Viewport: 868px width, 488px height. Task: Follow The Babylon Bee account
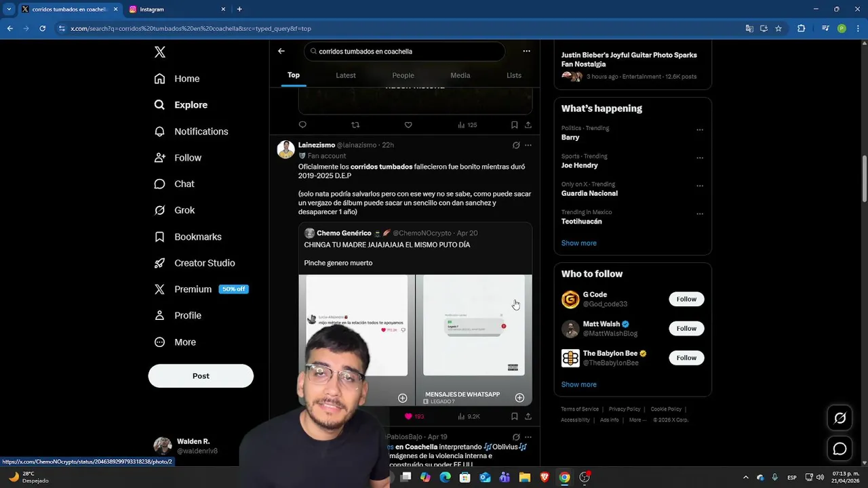pyautogui.click(x=686, y=358)
